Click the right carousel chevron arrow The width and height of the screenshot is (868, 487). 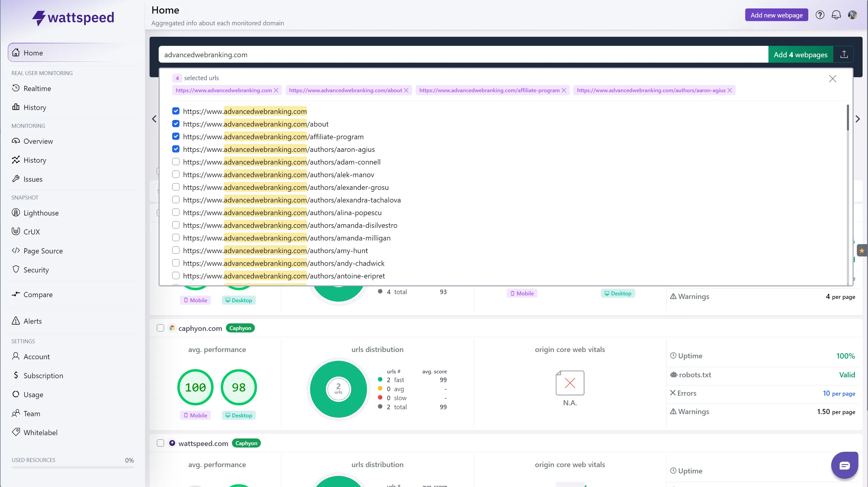[857, 119]
